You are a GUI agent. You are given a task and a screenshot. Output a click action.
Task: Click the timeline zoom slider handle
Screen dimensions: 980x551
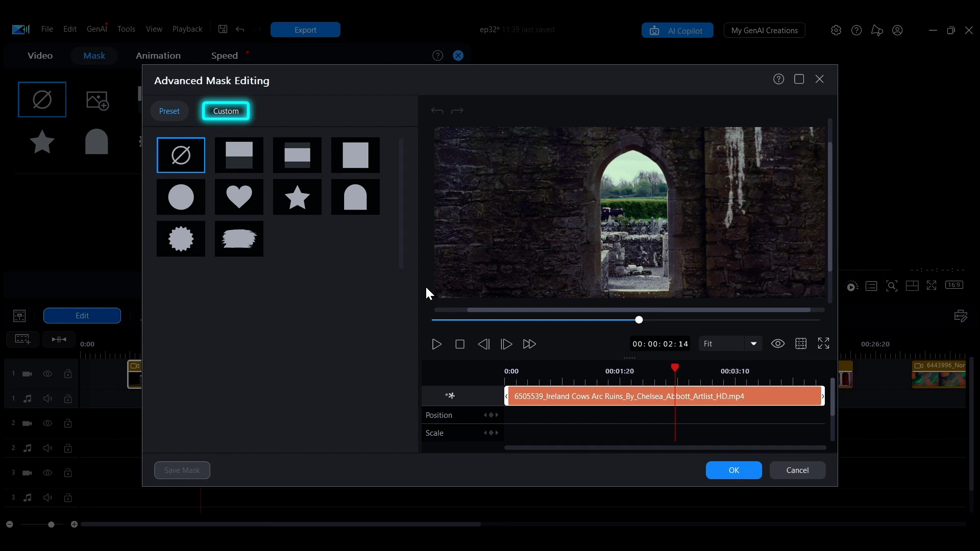(x=51, y=524)
